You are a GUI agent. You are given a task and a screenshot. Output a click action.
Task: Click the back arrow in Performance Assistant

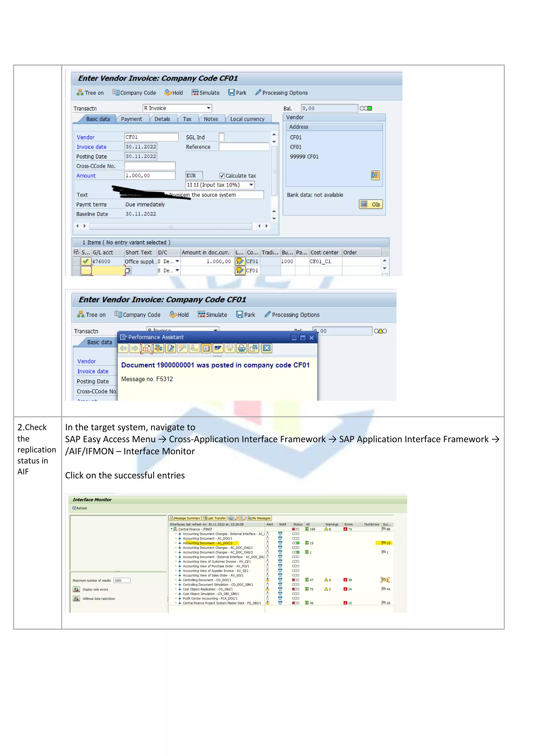[x=123, y=348]
